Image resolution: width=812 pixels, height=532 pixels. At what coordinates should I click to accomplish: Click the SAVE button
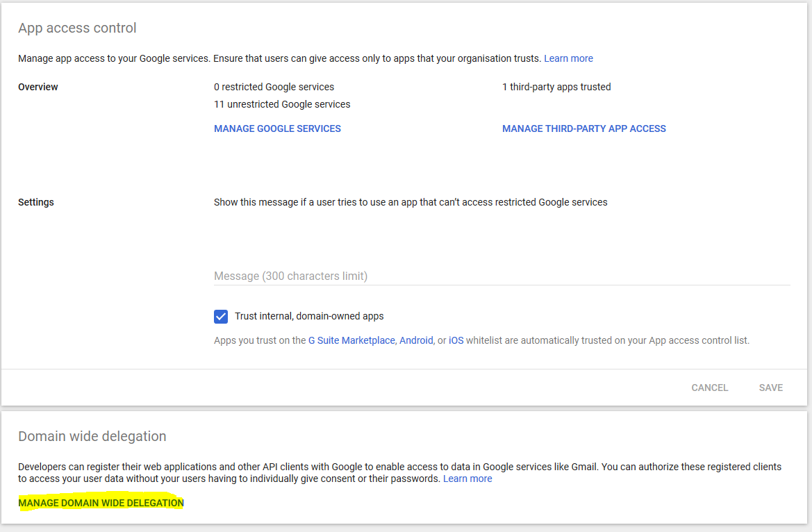coord(770,388)
